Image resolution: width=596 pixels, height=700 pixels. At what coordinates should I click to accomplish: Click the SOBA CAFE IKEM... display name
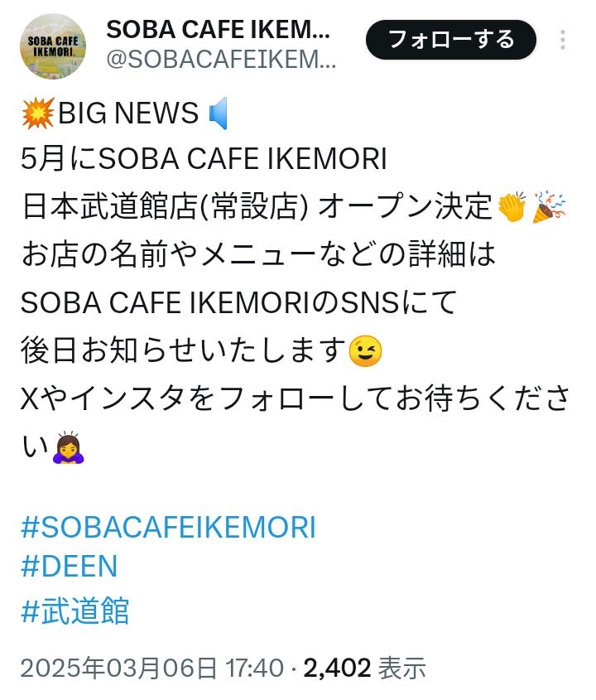tap(219, 30)
